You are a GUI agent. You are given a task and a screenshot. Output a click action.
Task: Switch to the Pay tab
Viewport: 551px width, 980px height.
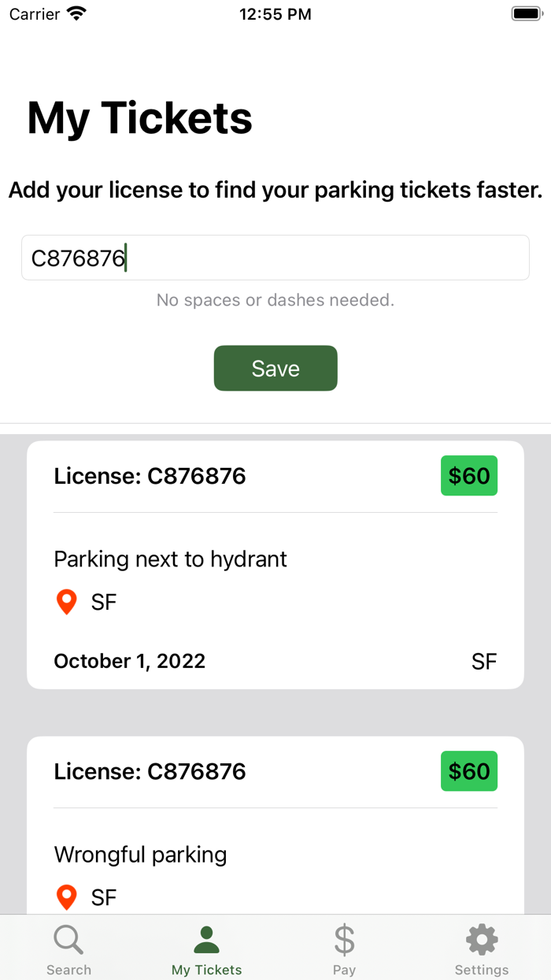tap(344, 948)
